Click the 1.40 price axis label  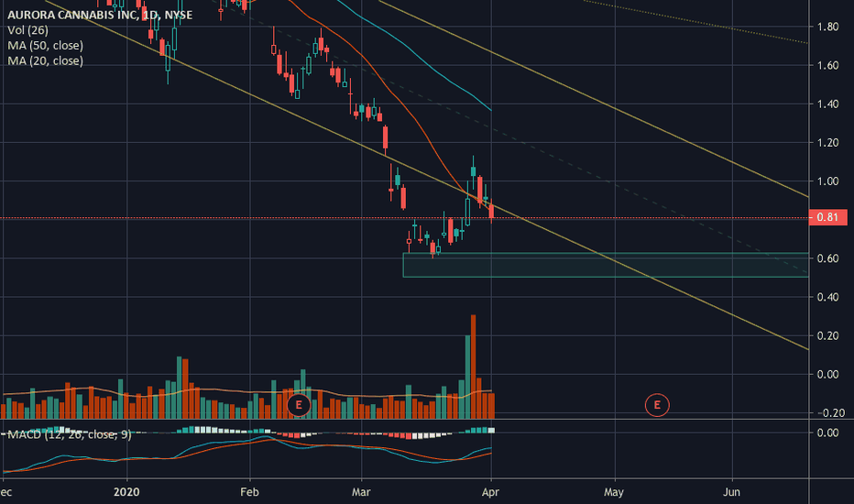(x=827, y=104)
